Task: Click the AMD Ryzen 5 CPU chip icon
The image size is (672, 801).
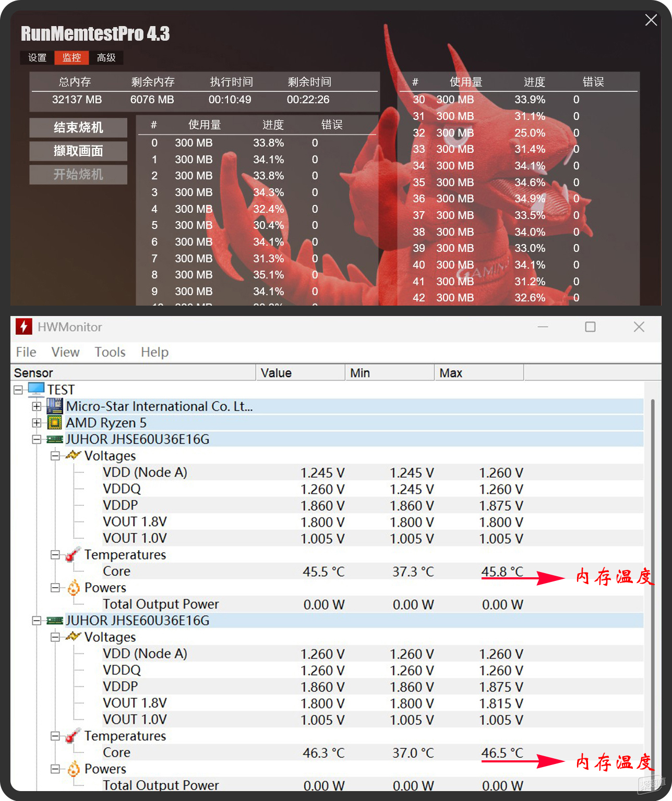Action: [x=54, y=422]
